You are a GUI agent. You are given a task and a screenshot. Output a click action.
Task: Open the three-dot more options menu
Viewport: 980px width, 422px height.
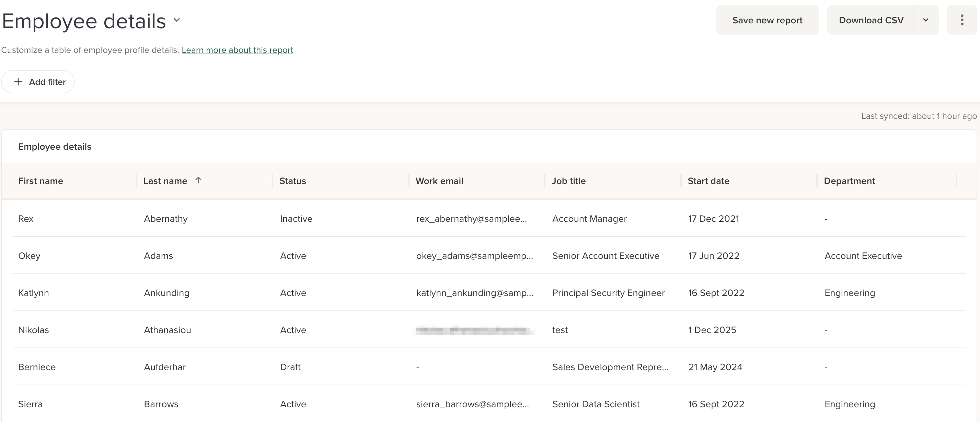click(x=961, y=20)
